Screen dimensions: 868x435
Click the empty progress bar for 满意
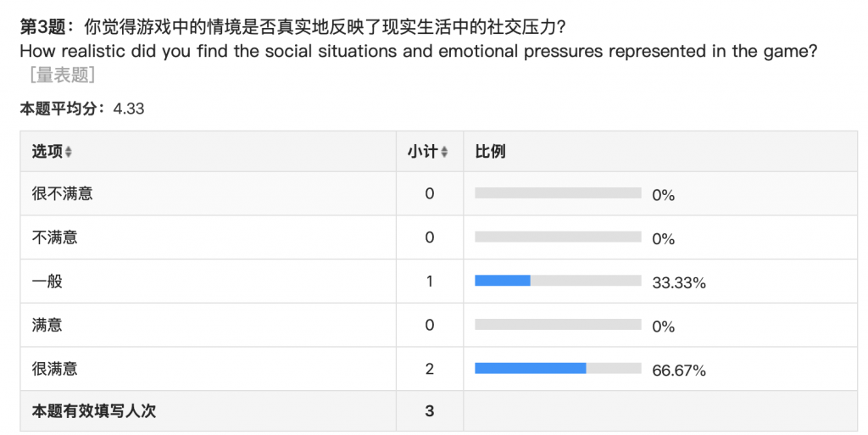558,325
